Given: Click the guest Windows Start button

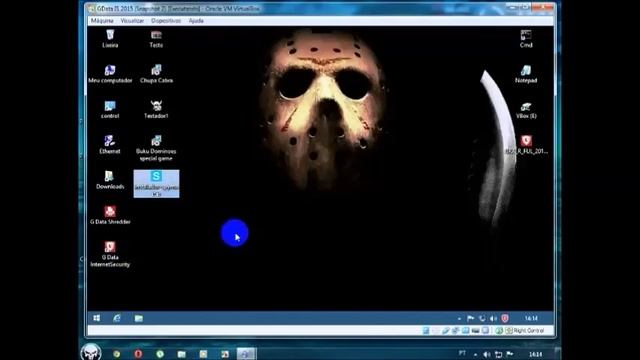Looking at the screenshot, I should coord(97,318).
